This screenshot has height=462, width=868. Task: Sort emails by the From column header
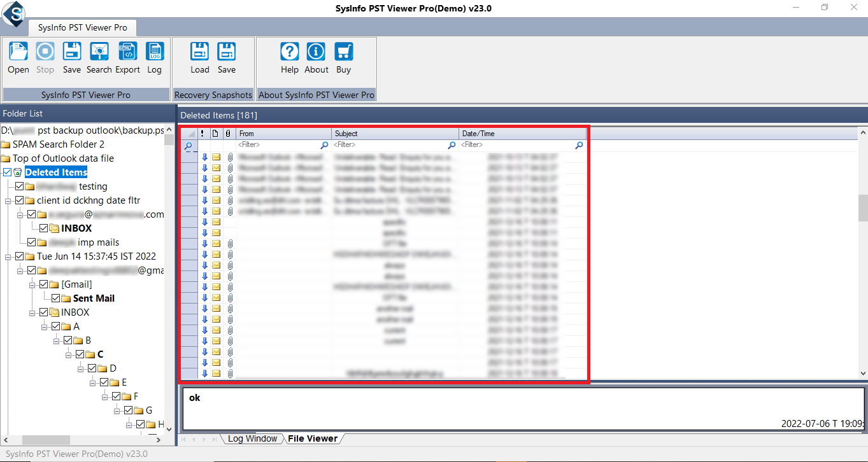[x=284, y=134]
